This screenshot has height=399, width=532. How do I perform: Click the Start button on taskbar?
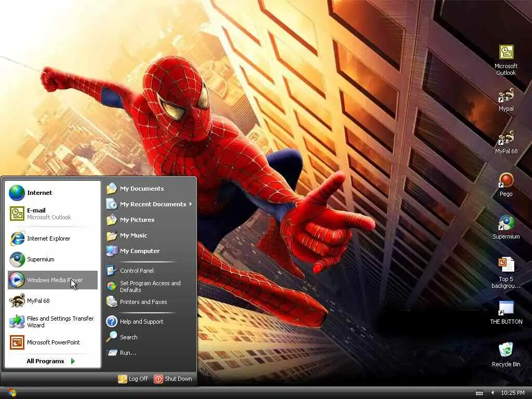12,393
